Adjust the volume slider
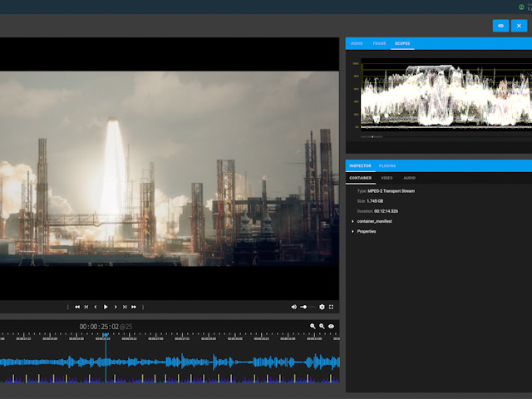 (308, 307)
